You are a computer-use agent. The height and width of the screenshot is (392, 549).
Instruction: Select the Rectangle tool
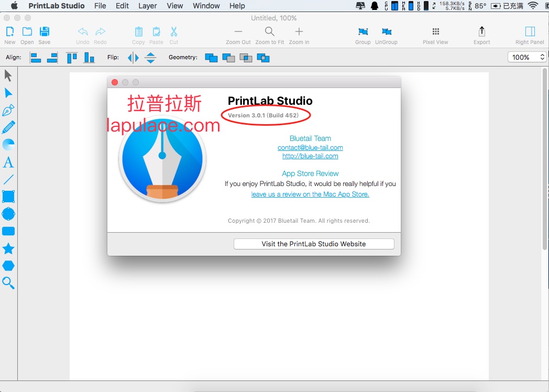(x=8, y=197)
